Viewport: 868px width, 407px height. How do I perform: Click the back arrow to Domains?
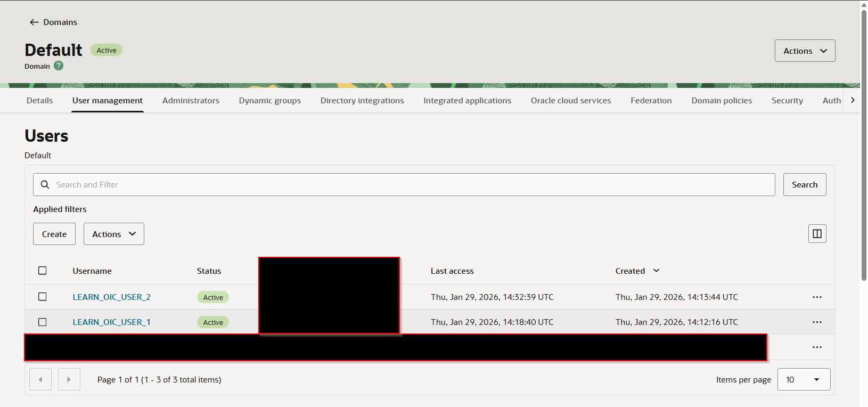[x=35, y=22]
